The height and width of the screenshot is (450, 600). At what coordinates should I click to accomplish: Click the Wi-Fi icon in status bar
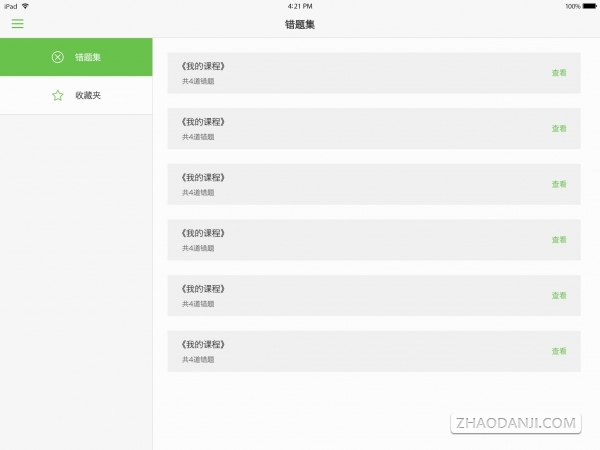[25, 6]
